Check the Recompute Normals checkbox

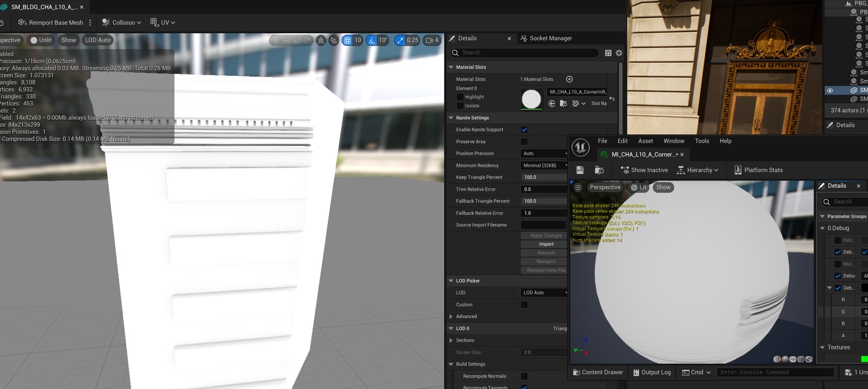(524, 376)
